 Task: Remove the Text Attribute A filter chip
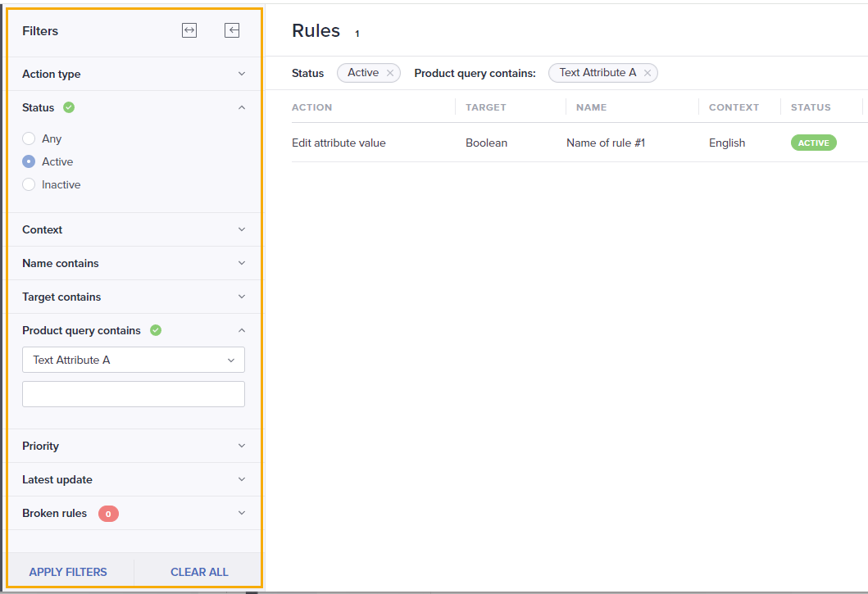pos(648,73)
